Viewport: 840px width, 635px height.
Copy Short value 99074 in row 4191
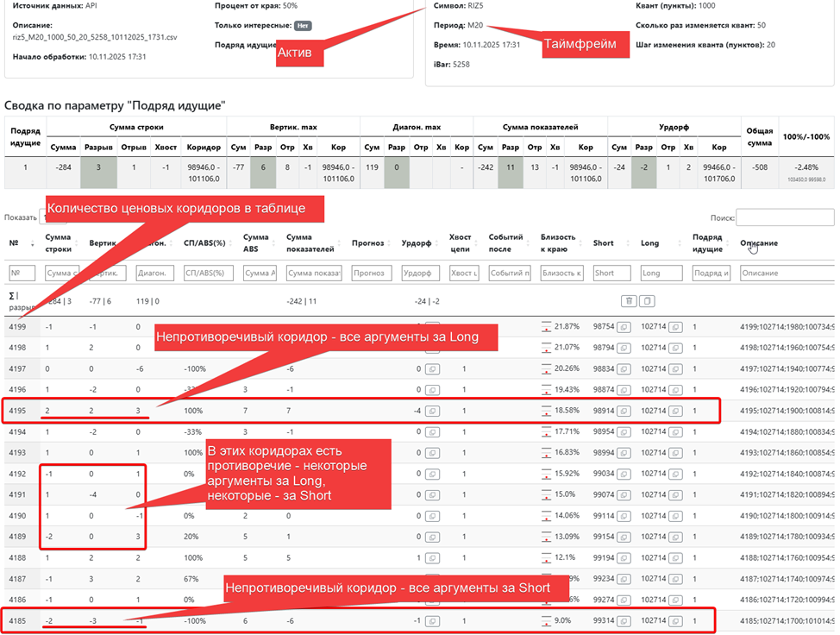click(x=624, y=494)
